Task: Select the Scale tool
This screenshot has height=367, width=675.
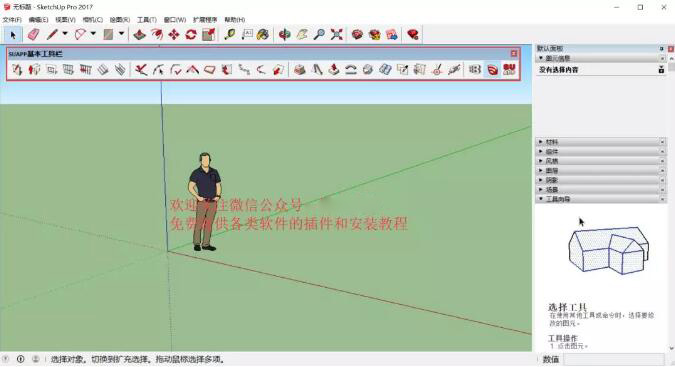Action: (x=209, y=34)
